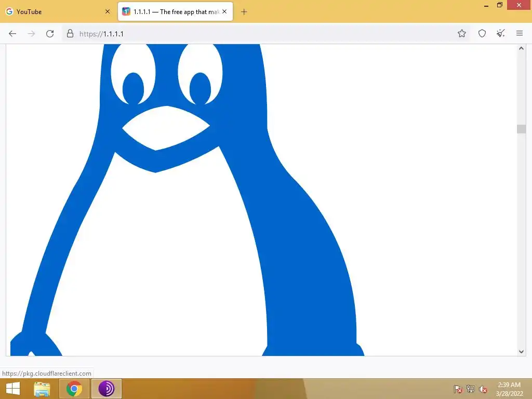Click the Tor Browser taskbar icon
Viewport: 532px width, 399px height.
click(107, 389)
